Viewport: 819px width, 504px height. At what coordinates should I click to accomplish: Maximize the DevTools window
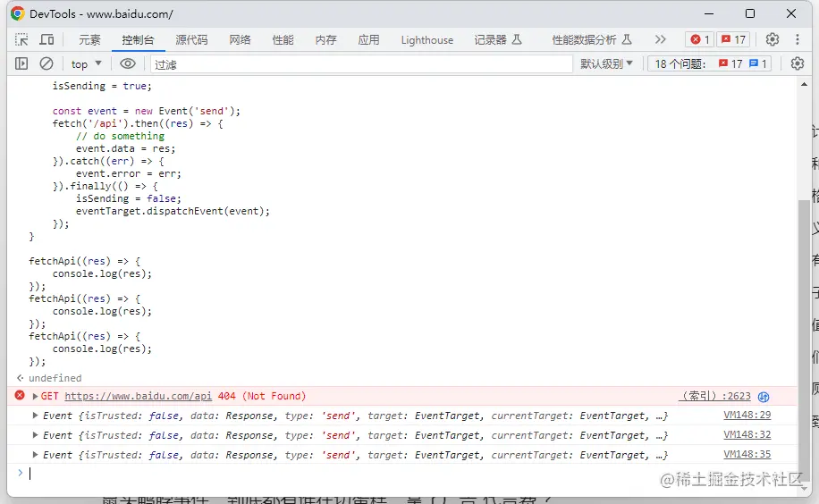[x=750, y=13]
